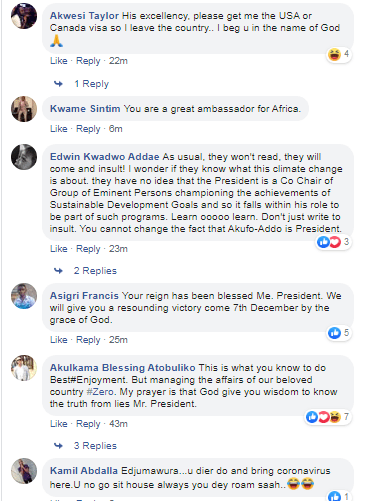370x501 pixels.
Task: Like Kwame Sintim's comment
Action: 59,129
